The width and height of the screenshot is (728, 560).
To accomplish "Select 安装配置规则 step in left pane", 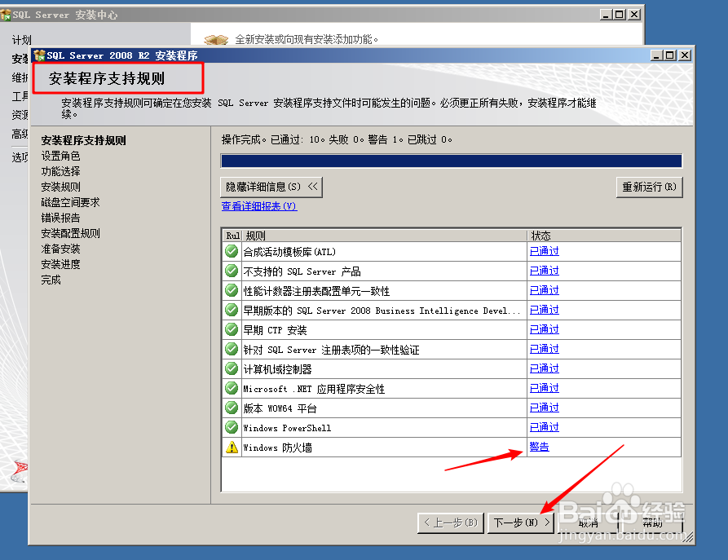I will click(x=70, y=233).
